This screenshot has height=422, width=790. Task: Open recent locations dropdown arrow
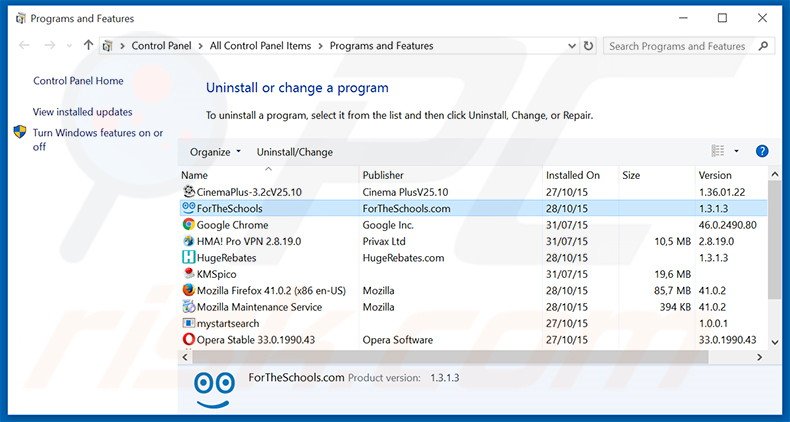pos(69,46)
